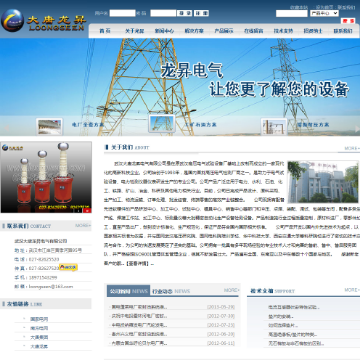Click MORE in the 联系我们 Contact panel
The width and height of the screenshot is (360, 360).
tap(82, 226)
